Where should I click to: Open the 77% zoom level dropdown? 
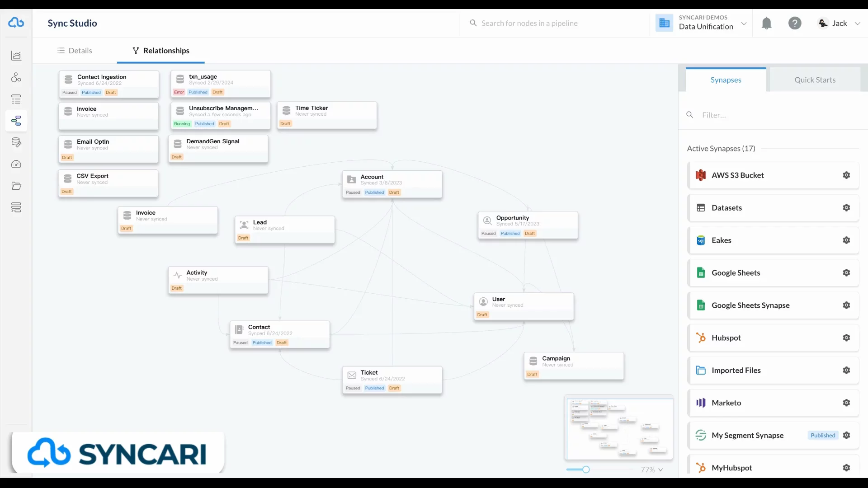tap(651, 469)
